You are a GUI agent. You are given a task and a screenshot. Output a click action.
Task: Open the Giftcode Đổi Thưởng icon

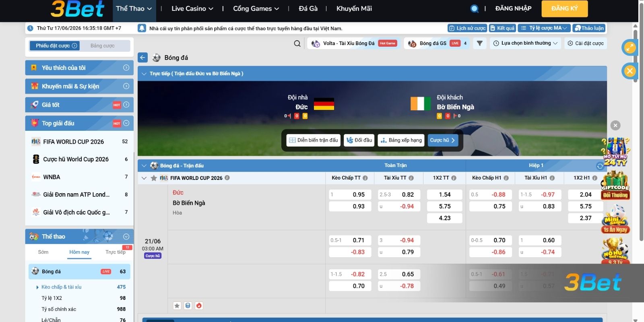tap(615, 186)
